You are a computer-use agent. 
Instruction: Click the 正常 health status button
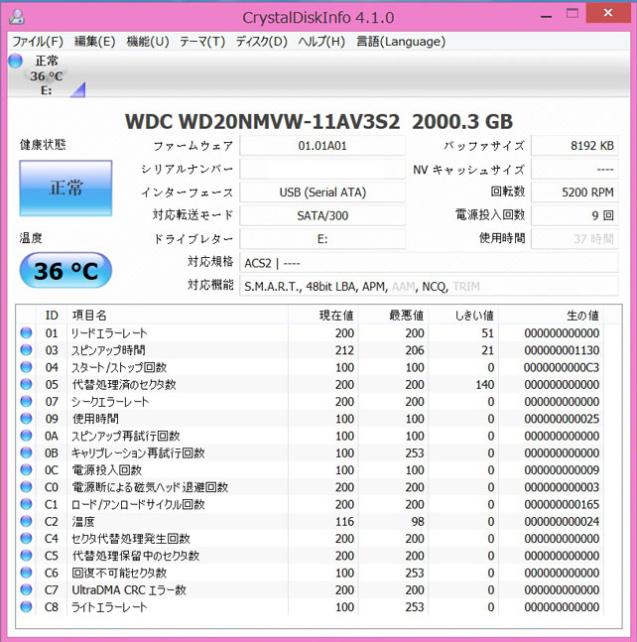(x=66, y=188)
